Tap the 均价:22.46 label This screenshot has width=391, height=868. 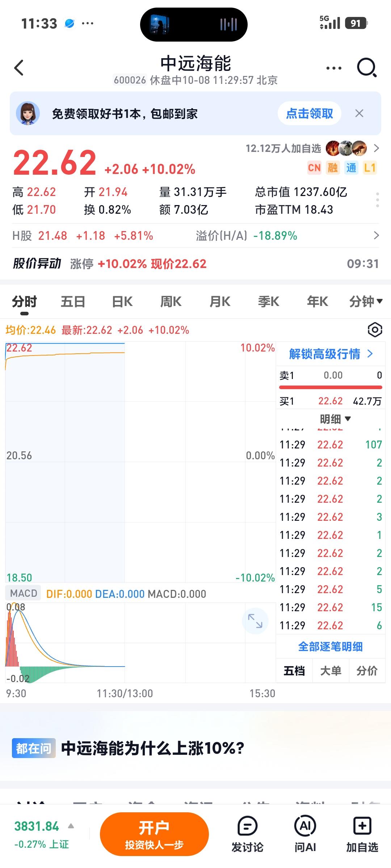point(30,330)
